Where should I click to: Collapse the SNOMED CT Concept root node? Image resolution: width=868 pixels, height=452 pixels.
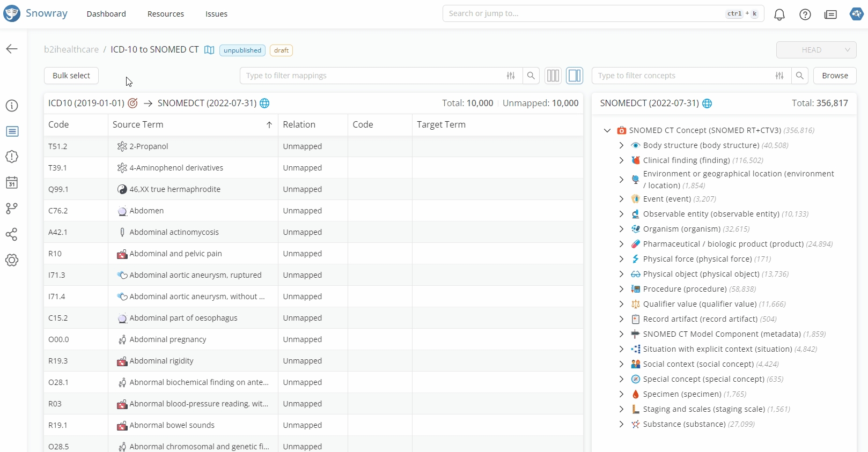click(x=607, y=130)
